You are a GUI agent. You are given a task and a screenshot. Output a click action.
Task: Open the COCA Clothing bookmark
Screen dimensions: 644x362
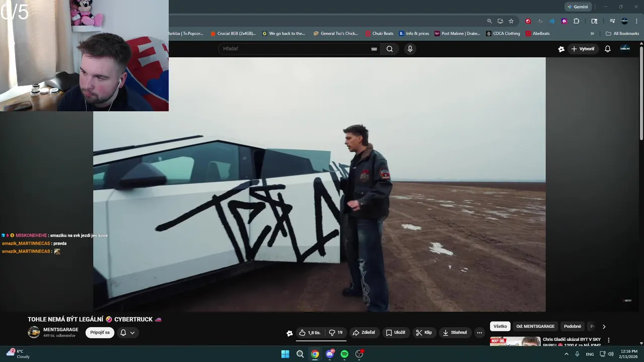[x=503, y=34]
